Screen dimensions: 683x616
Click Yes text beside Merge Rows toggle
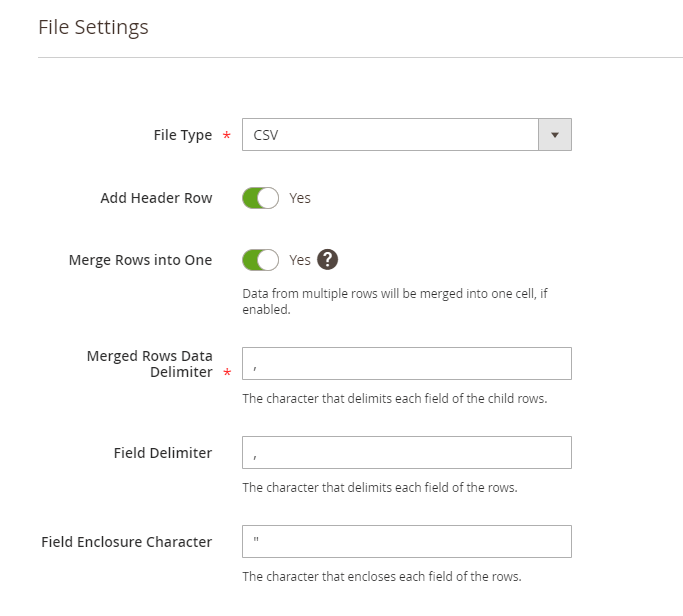[300, 260]
